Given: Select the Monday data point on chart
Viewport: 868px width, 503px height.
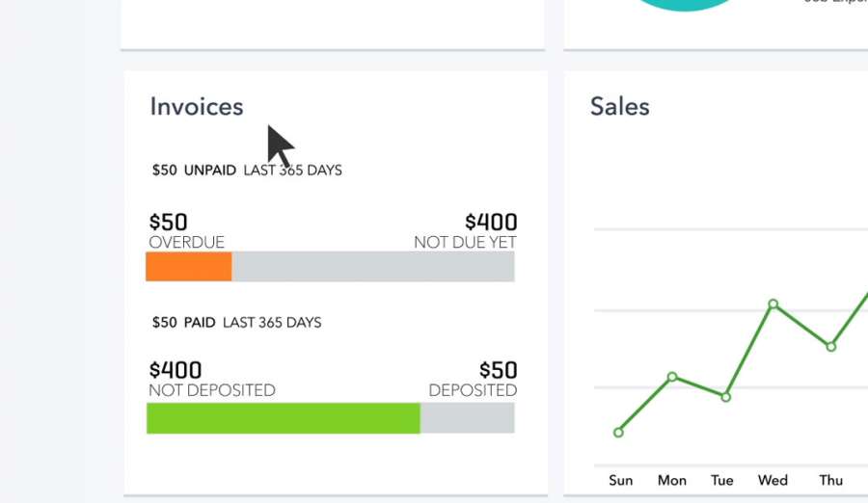Looking at the screenshot, I should [x=672, y=377].
